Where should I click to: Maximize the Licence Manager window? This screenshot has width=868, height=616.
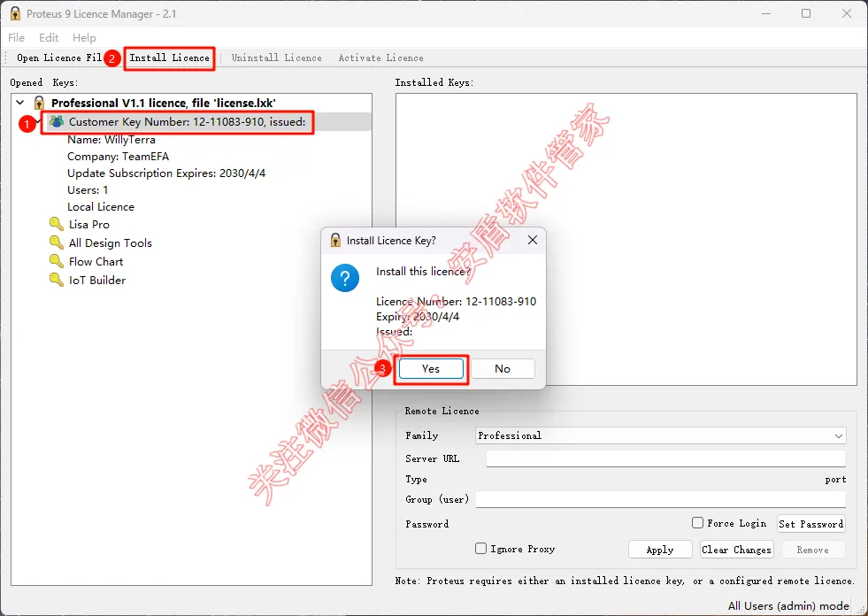click(806, 13)
